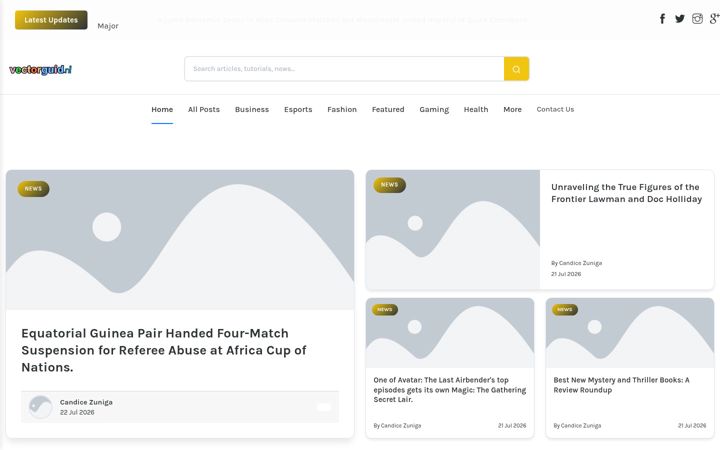Open the Frontier Lawman and Doc Holliday article
Viewport: 720px width, 450px height.
point(626,193)
